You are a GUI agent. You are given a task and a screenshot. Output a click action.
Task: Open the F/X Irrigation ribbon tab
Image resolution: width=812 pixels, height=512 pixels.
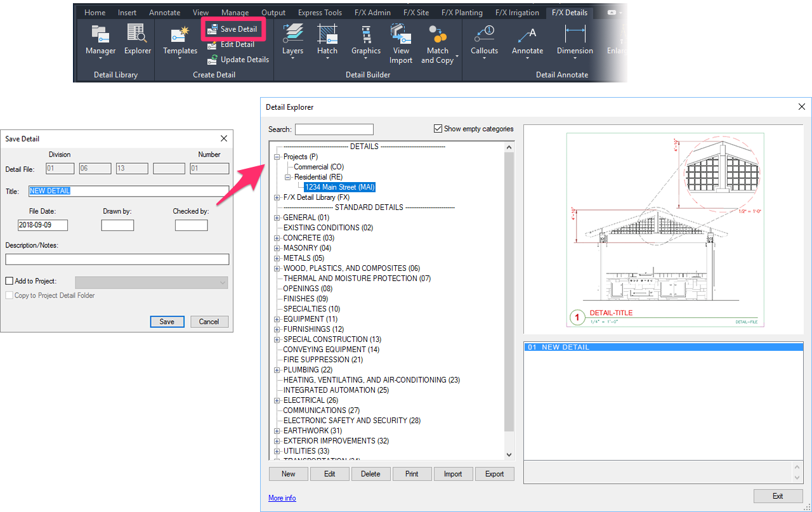pos(517,13)
